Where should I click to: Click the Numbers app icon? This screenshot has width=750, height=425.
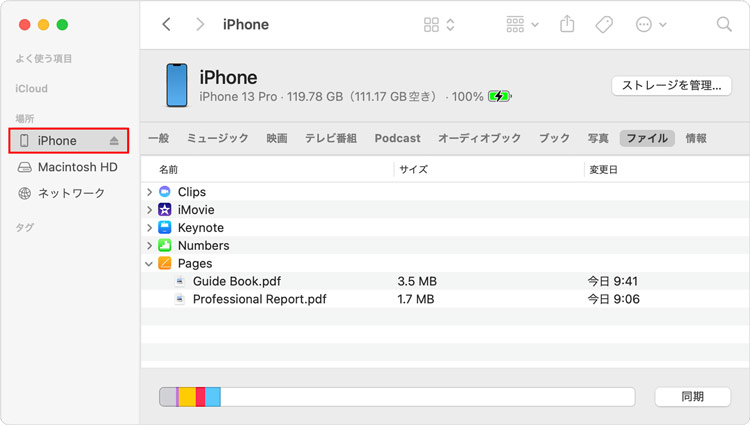165,245
